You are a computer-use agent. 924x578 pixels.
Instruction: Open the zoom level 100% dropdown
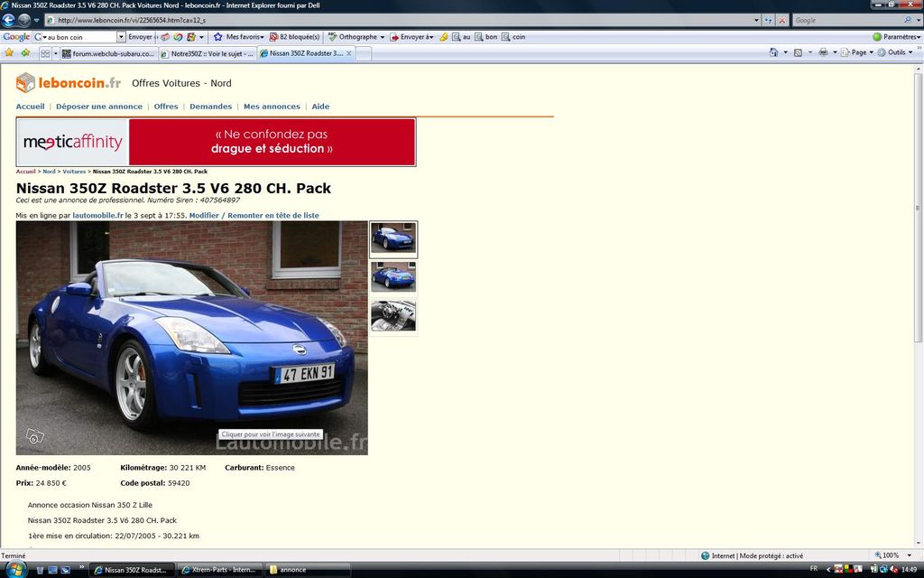[x=893, y=555]
